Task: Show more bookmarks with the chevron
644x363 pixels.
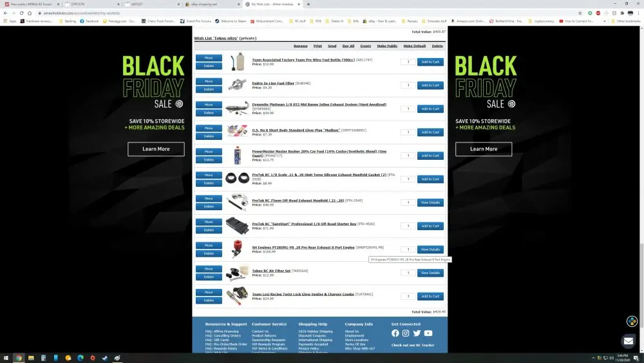Action: pos(605,21)
